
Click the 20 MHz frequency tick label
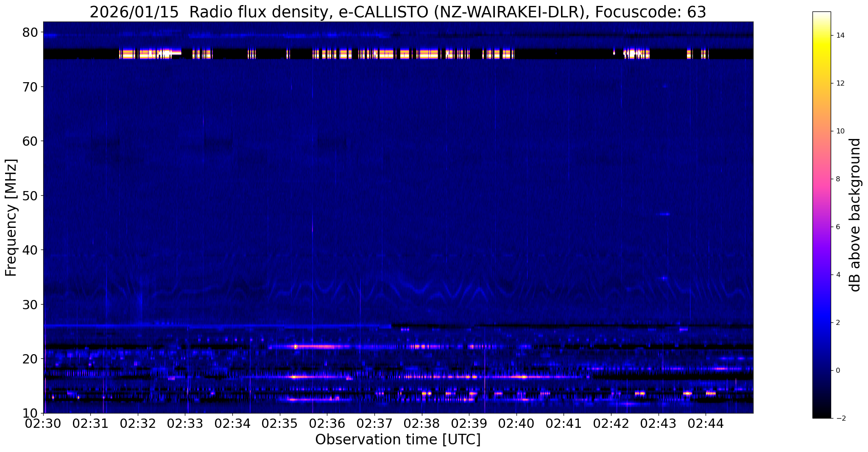coord(31,359)
